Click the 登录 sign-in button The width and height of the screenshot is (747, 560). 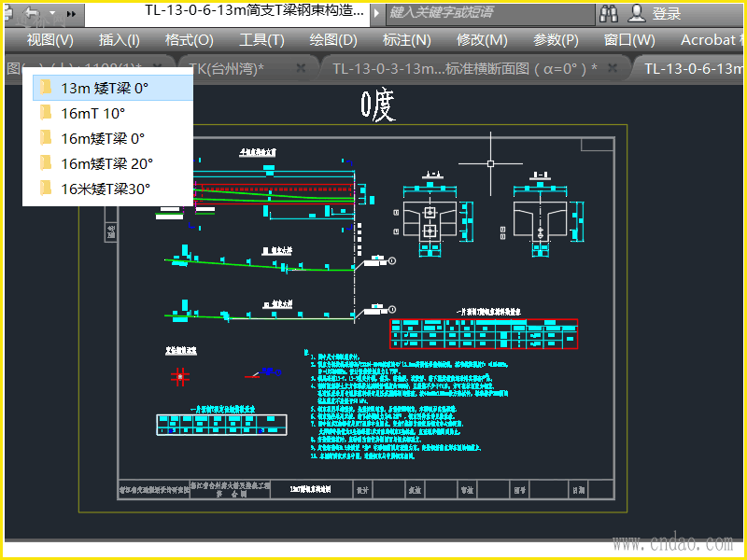point(667,14)
